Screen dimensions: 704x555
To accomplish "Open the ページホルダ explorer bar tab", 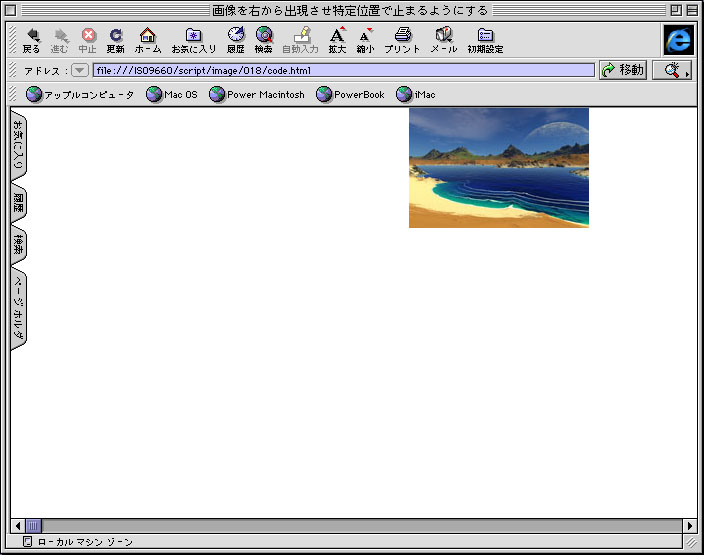I will click(18, 308).
